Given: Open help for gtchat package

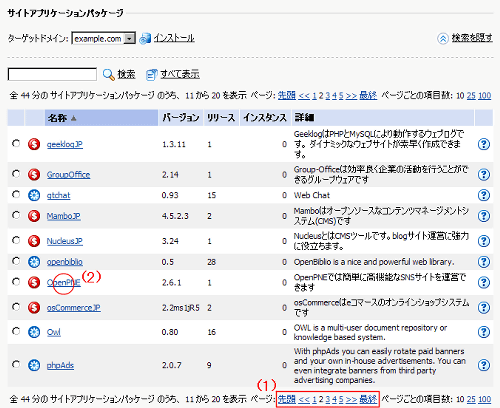Looking at the screenshot, I should [484, 195].
